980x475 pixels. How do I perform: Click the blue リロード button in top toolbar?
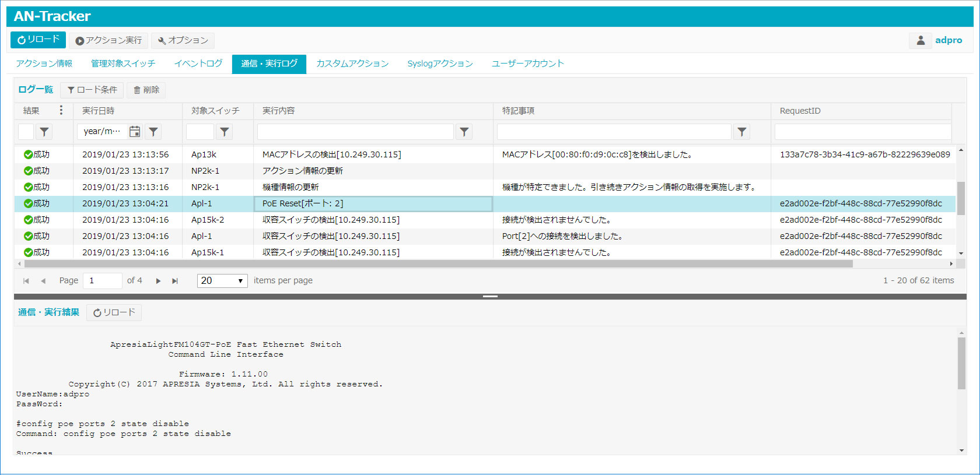coord(38,40)
